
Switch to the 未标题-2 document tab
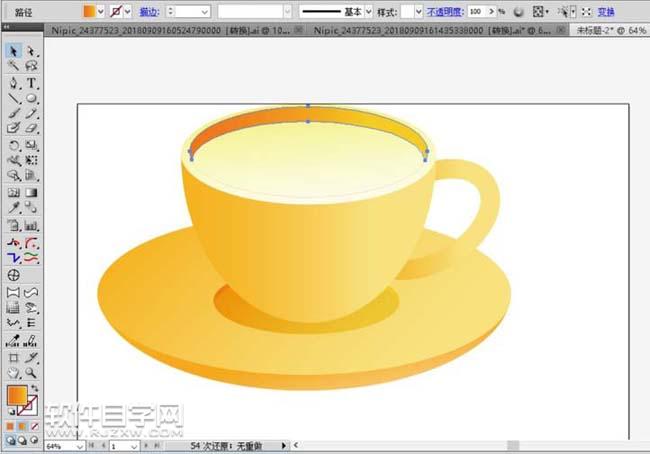pos(611,30)
